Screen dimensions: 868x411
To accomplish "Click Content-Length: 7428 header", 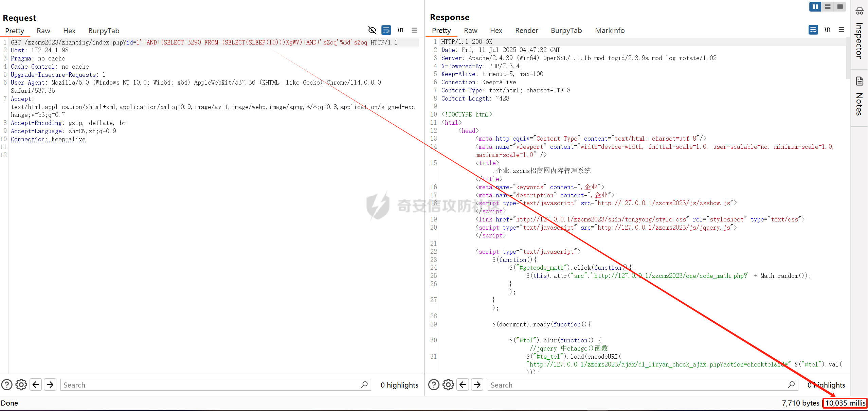I will tap(475, 99).
